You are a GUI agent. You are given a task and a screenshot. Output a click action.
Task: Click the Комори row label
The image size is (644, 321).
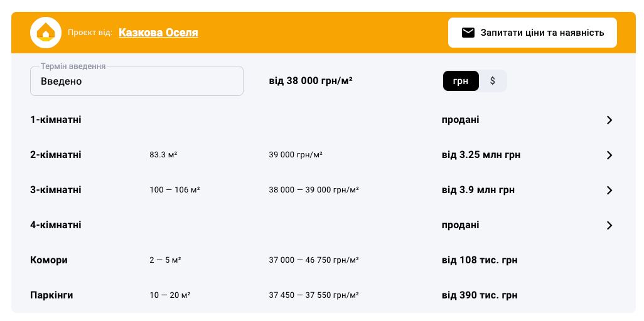coord(49,260)
